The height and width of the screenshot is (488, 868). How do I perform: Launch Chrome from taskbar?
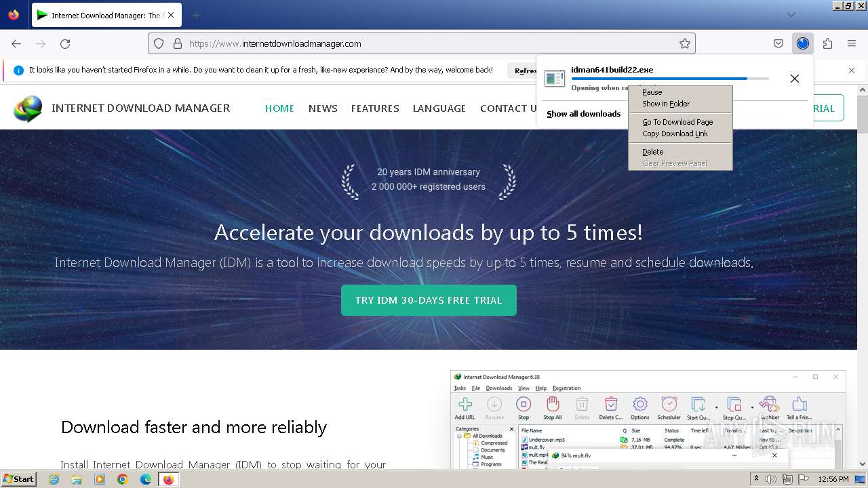pos(123,479)
